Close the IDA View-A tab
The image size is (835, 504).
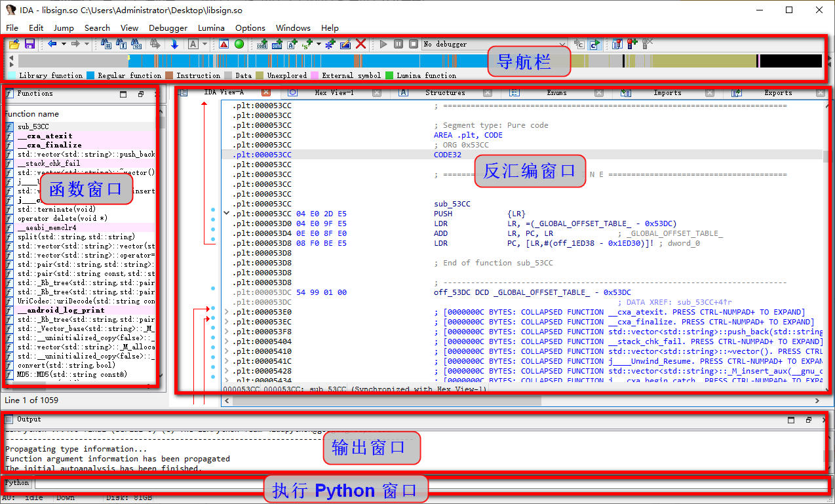click(266, 92)
